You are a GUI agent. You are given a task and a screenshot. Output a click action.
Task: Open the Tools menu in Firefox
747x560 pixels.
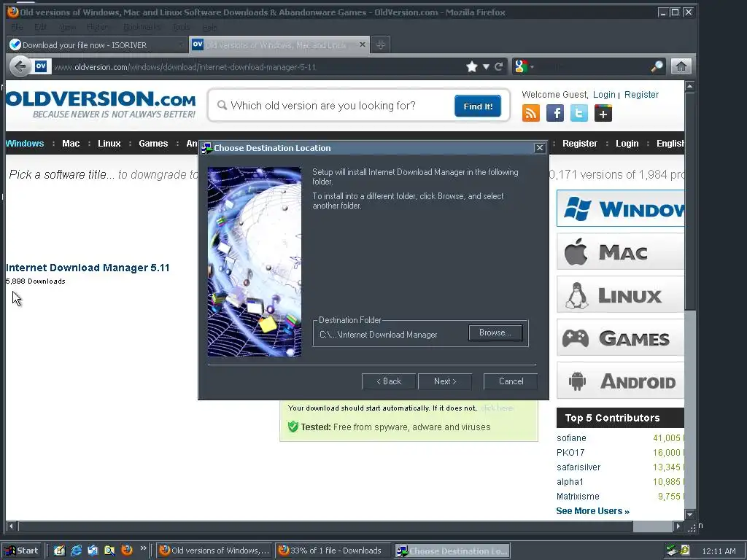tap(181, 27)
